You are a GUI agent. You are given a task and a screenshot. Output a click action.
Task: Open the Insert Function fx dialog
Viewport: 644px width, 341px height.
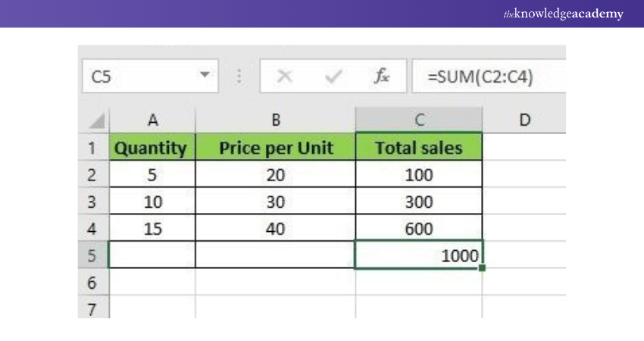click(x=380, y=77)
